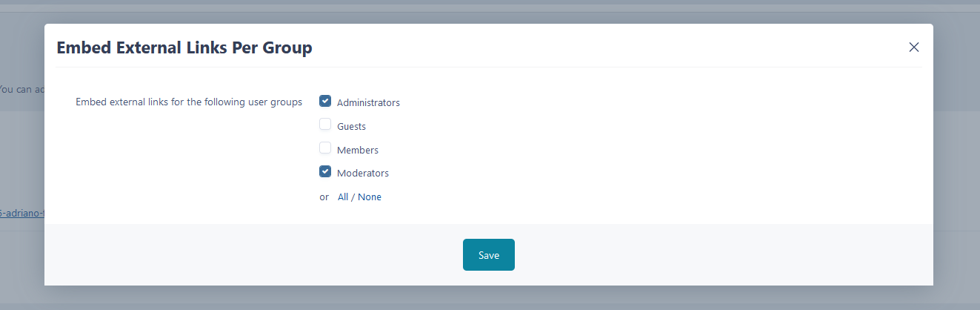
Task: Tick the Members checkbox
Action: pos(325,148)
